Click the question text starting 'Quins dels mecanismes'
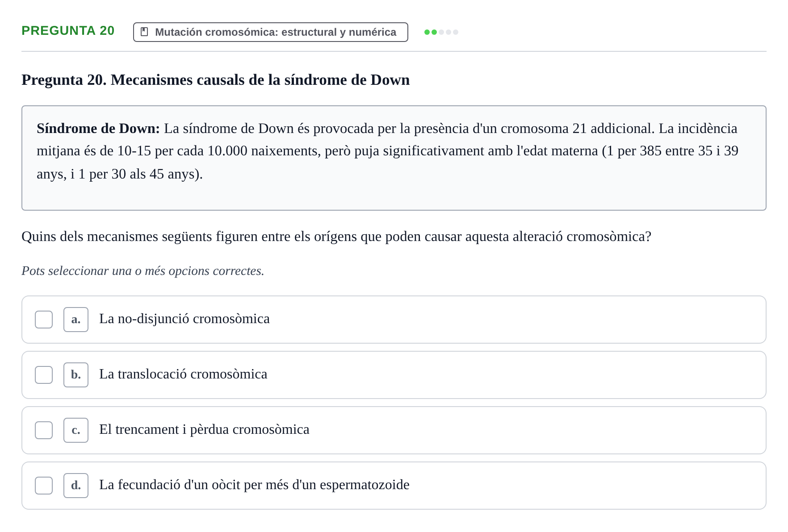The height and width of the screenshot is (532, 788). (x=336, y=237)
